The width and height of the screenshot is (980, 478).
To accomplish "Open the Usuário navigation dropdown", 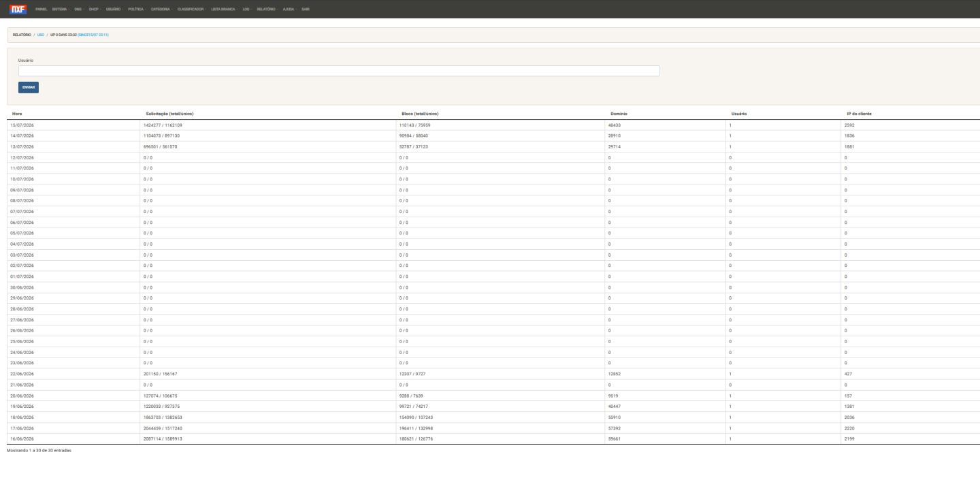I will pos(114,10).
